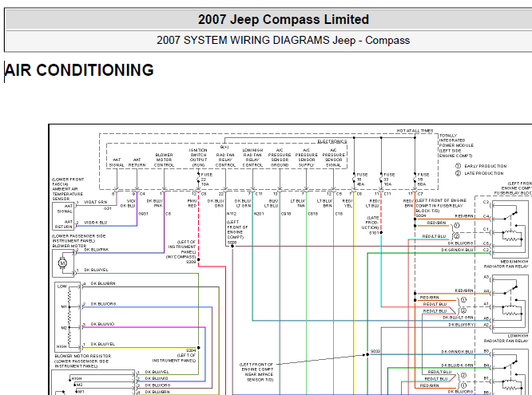
Task: Click the 'VIO/DK BLU' wire label at sensor pin 2
Action: (96, 223)
